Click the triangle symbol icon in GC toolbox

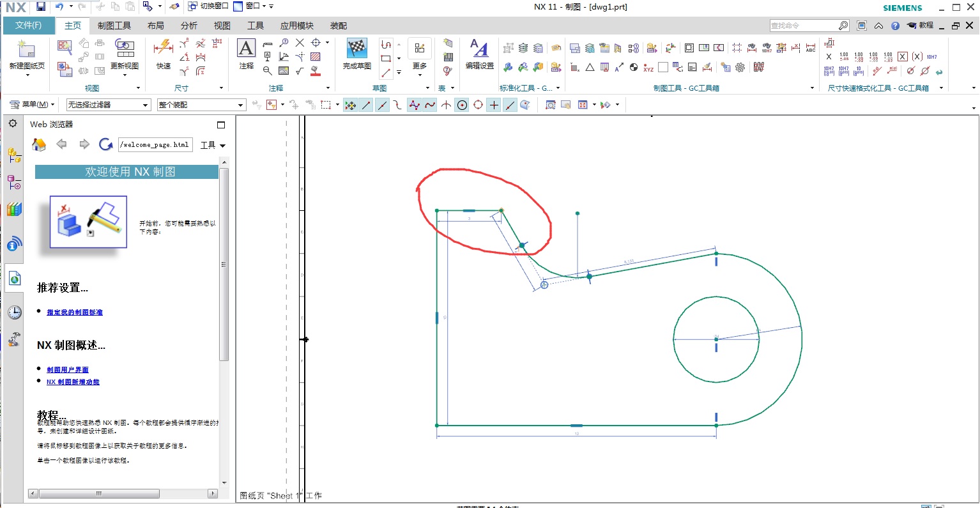point(590,67)
